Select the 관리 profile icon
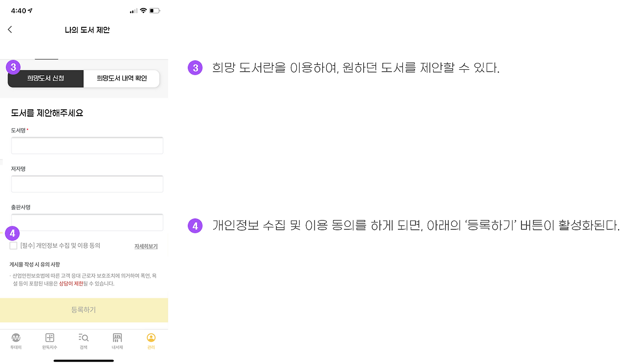The width and height of the screenshot is (625, 364). (151, 338)
